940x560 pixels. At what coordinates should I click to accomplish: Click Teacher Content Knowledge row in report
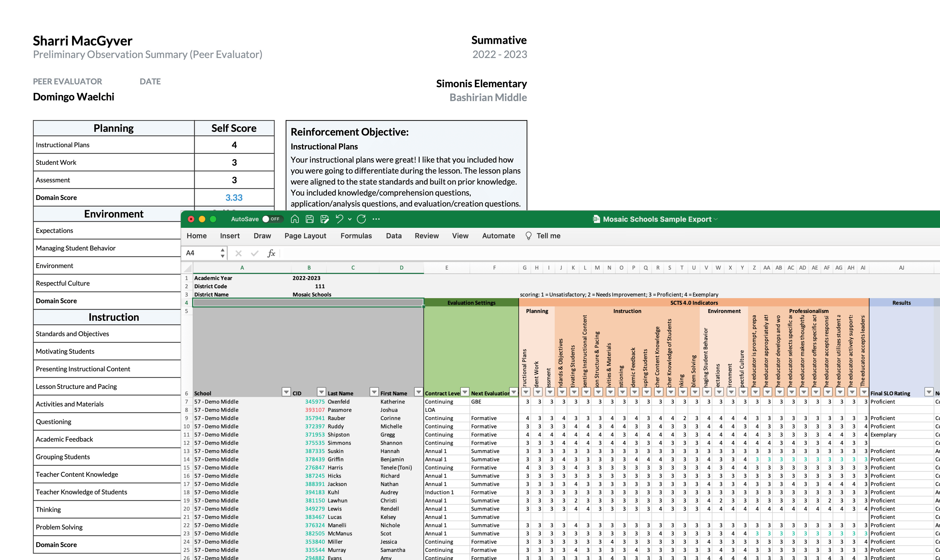[x=107, y=475]
